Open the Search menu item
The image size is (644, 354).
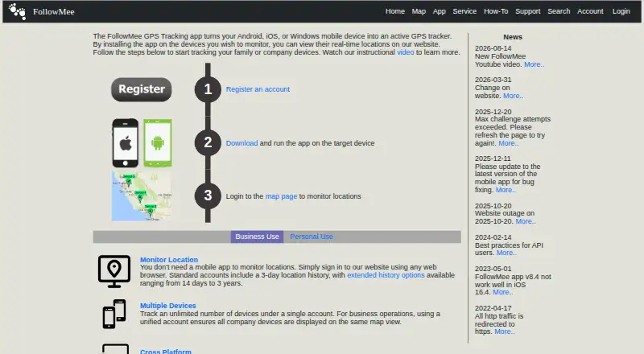[559, 11]
